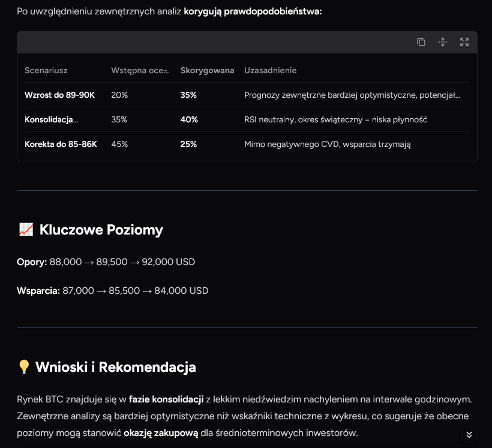Select the Wzrost do 89-90K row label
The image size is (492, 448).
coord(59,95)
